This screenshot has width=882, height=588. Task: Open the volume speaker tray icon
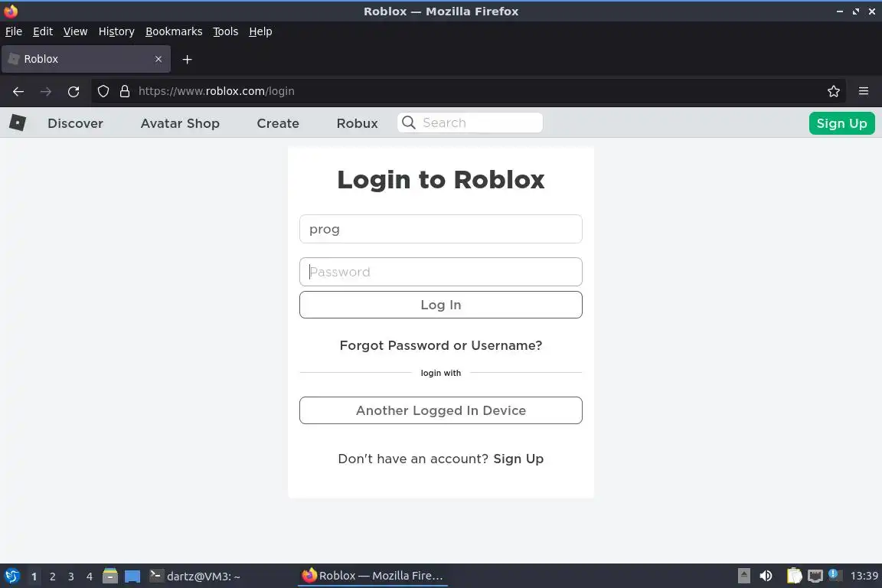(766, 576)
